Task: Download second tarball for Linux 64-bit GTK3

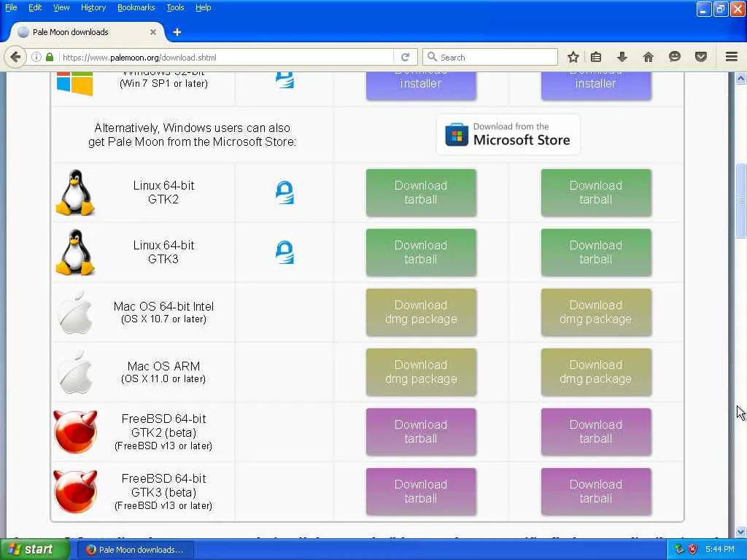Action: 596,252
